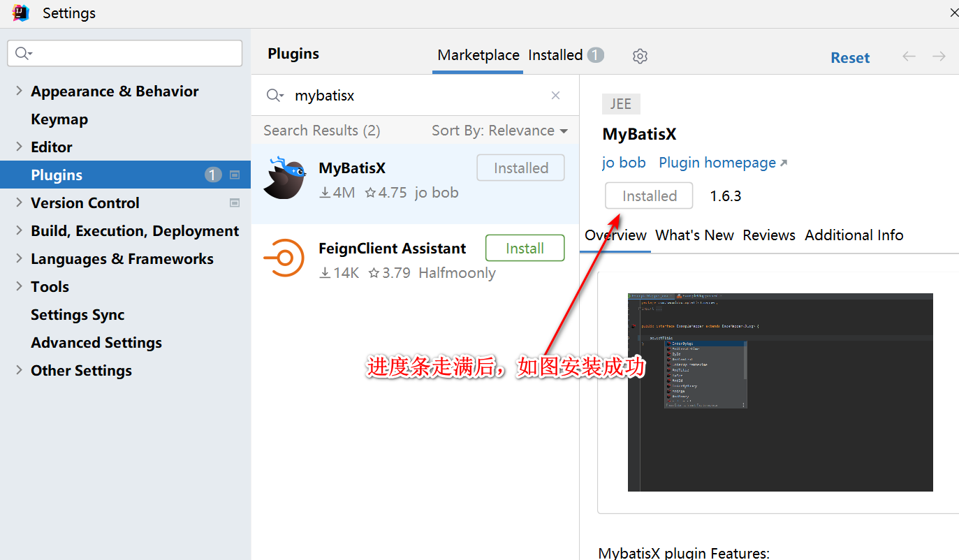Open the Overview tab
This screenshot has height=560, width=959.
[x=615, y=235]
